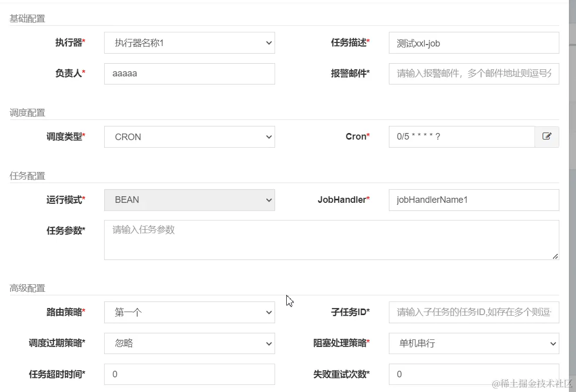Click the 基础配置 section heading
The height and width of the screenshot is (392, 576).
[27, 18]
